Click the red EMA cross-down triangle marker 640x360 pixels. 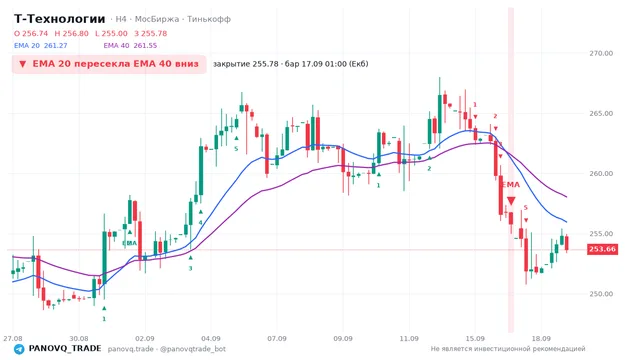click(511, 201)
